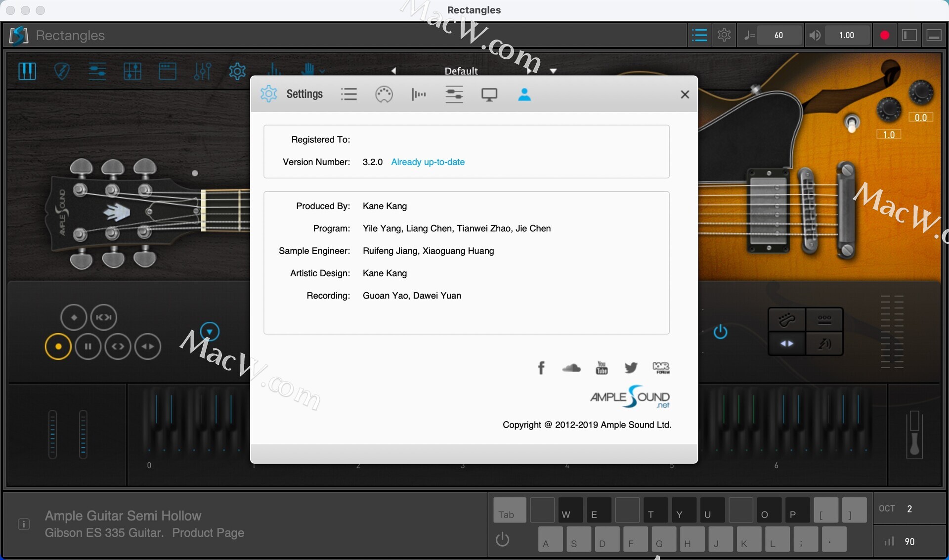Adjust the knob above value 0.0
Viewport: 949px width, 560px height.
(x=921, y=92)
